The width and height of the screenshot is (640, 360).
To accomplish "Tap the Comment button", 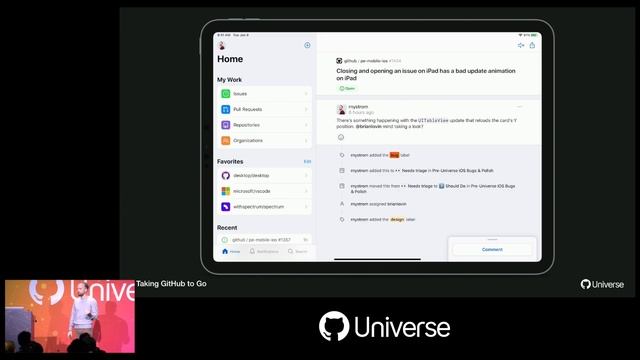I will pos(492,249).
